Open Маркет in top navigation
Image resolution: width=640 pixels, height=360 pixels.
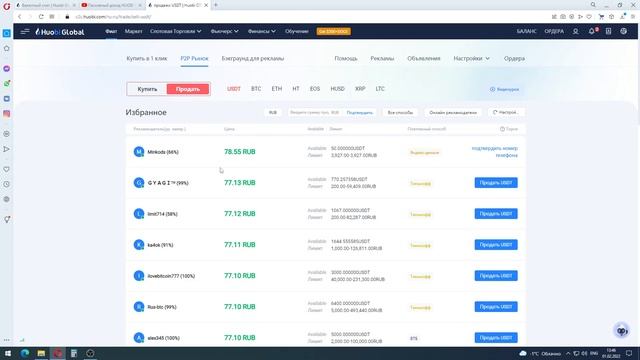[133, 31]
